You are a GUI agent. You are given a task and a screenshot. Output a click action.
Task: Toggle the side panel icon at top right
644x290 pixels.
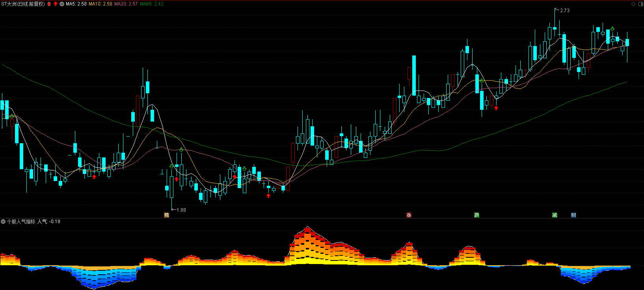click(x=640, y=4)
